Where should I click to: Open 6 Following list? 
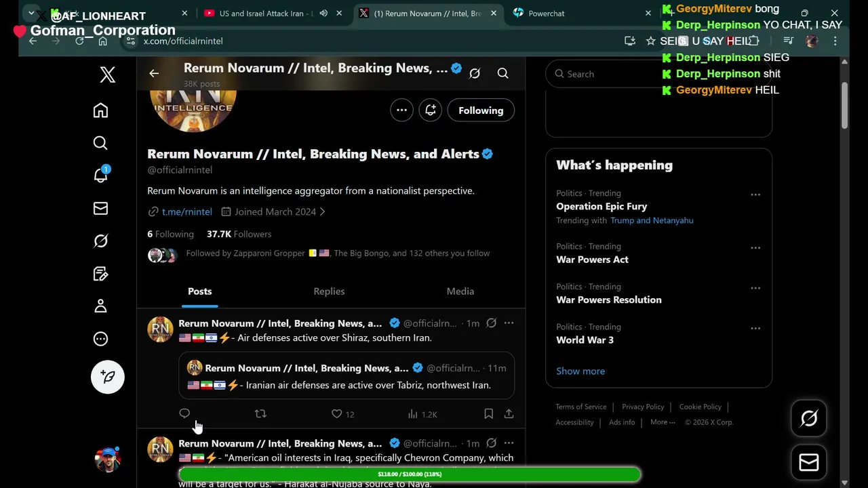(x=170, y=234)
